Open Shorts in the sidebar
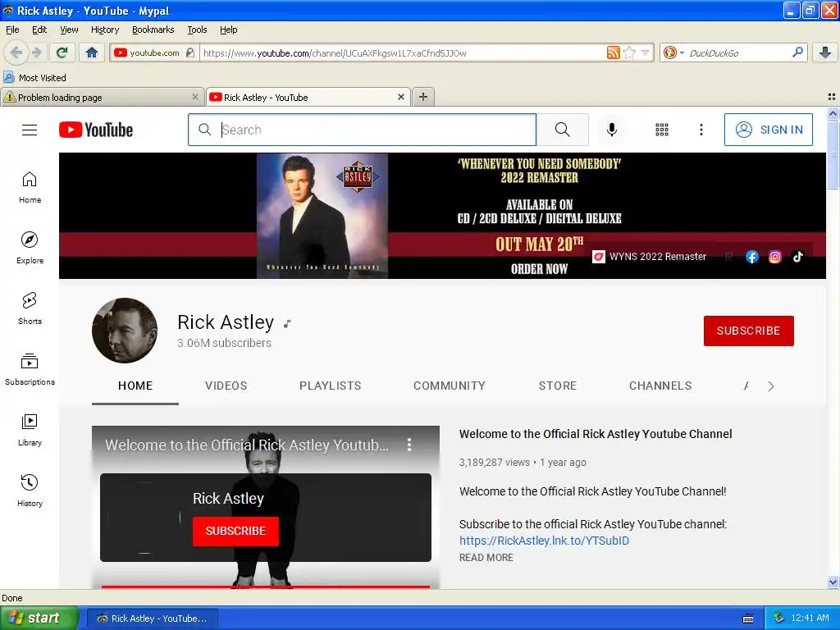 (x=30, y=308)
